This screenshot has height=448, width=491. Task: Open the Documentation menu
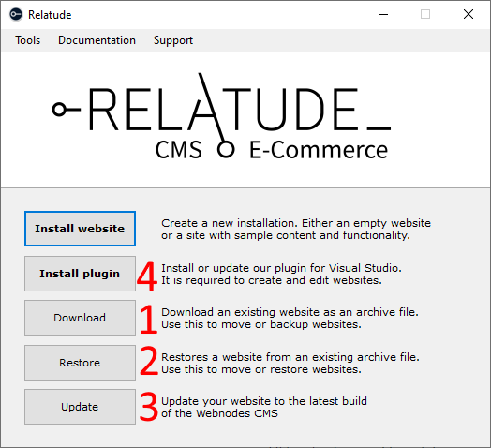(x=97, y=40)
